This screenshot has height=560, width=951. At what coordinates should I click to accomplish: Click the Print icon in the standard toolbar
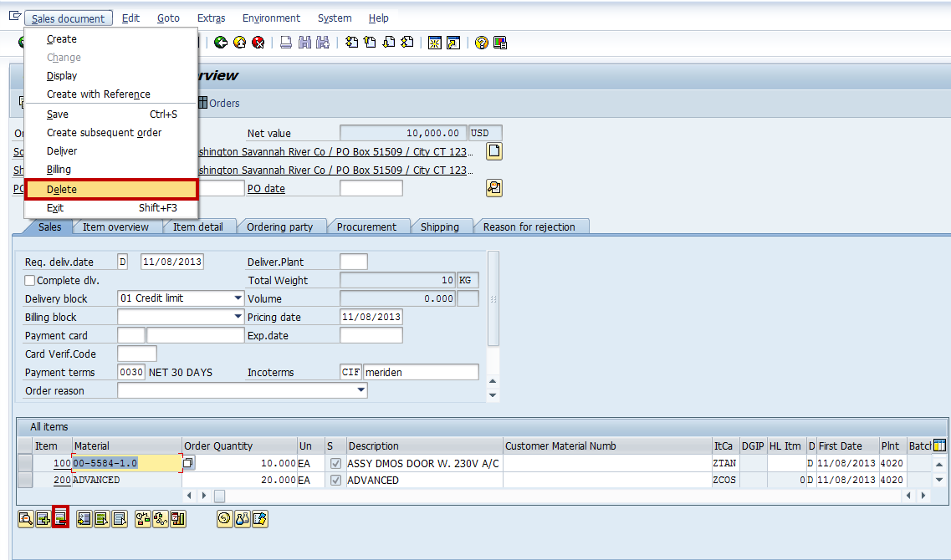tap(286, 43)
